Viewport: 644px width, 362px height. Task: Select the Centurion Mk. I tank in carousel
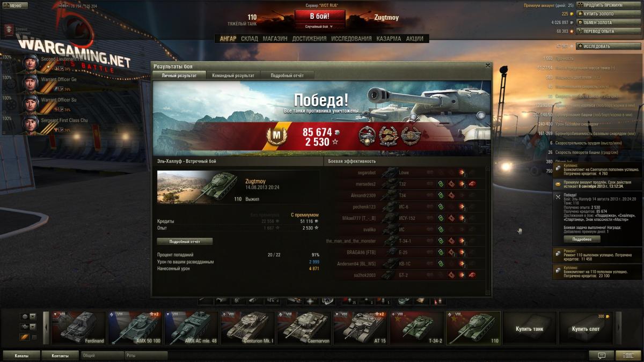248,328
